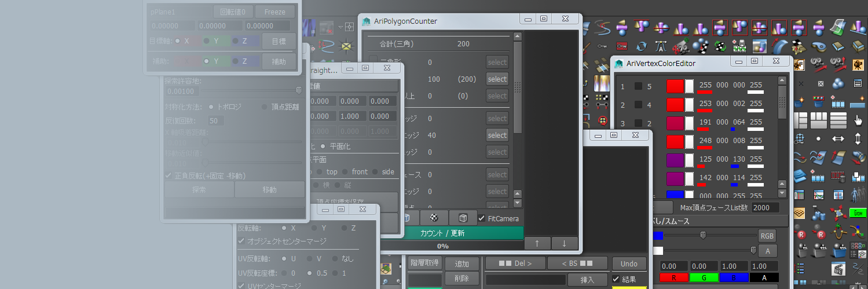This screenshot has height=289, width=868.
Task: Click the pointing hand cursor icon
Action: click(858, 120)
